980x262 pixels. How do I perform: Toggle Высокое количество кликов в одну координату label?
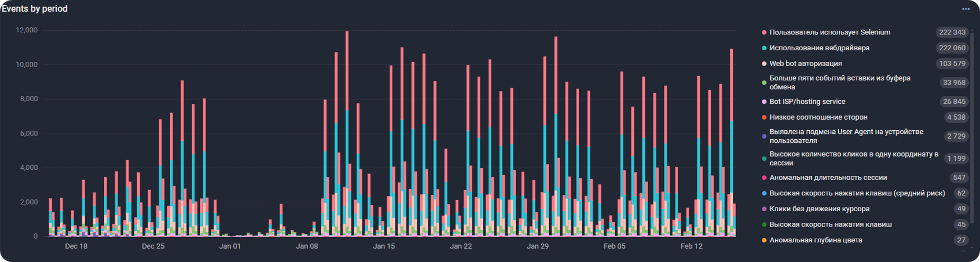click(853, 158)
